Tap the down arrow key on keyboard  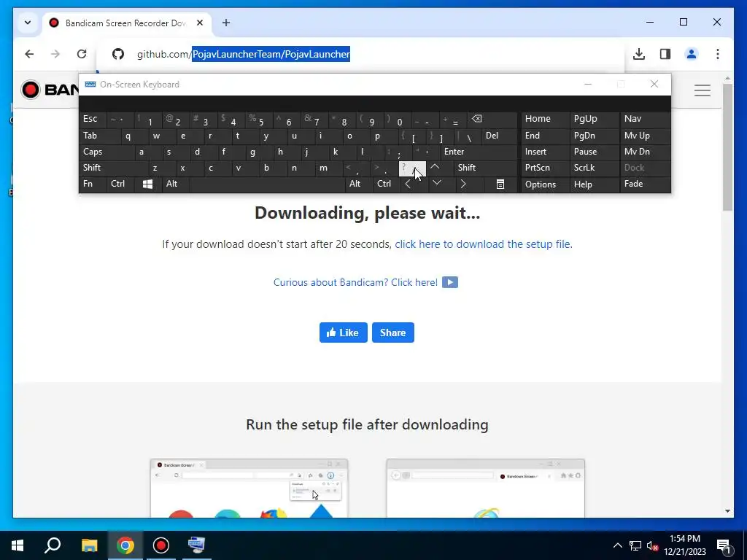[x=437, y=183]
